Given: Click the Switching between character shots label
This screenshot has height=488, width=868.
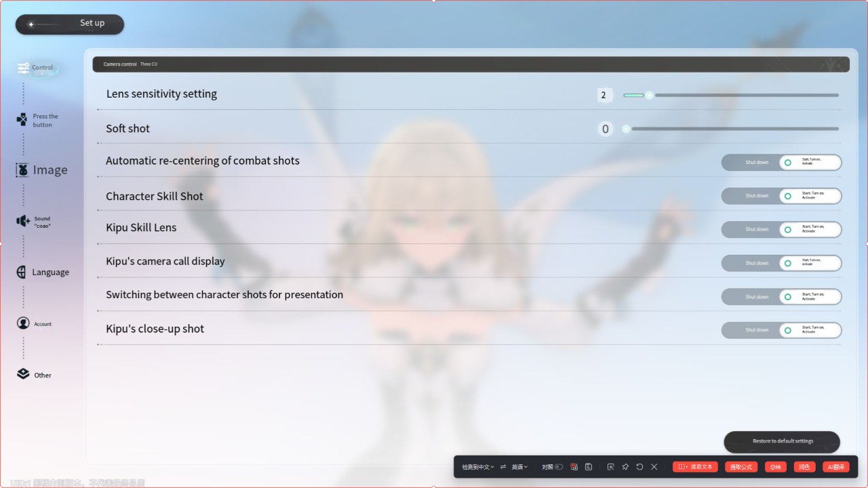Looking at the screenshot, I should [224, 295].
